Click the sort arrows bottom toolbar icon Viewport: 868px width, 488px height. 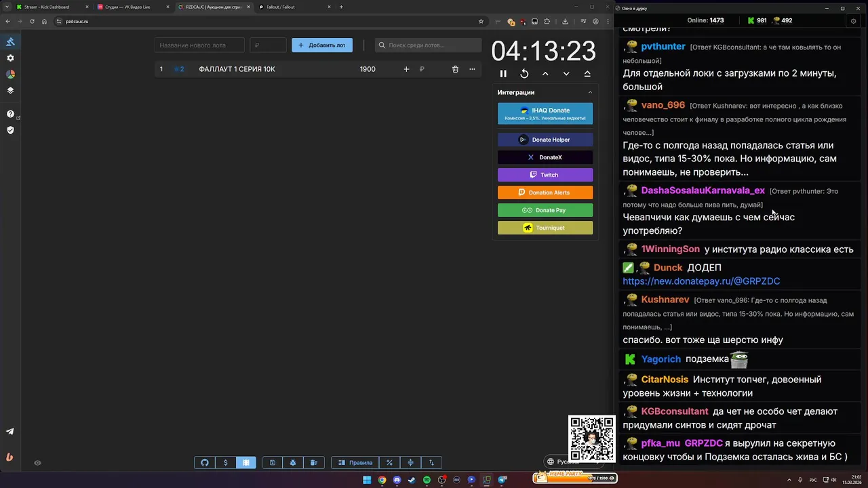pyautogui.click(x=432, y=463)
